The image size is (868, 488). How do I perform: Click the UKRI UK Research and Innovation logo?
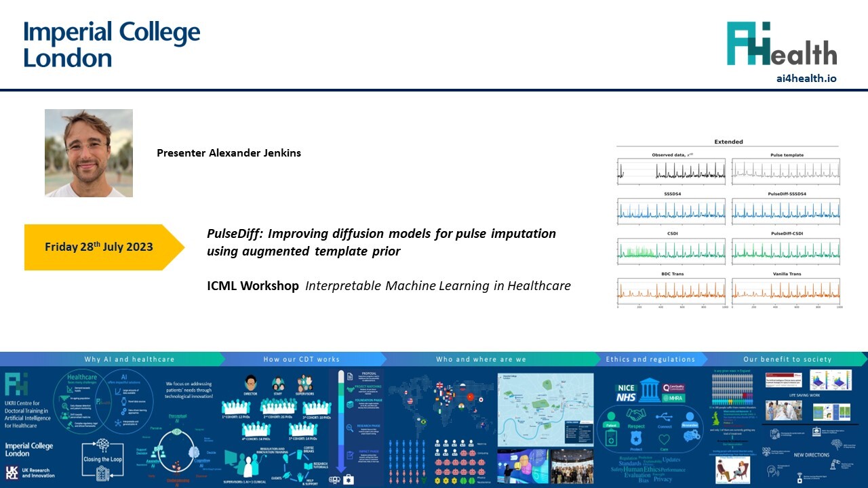30,472
